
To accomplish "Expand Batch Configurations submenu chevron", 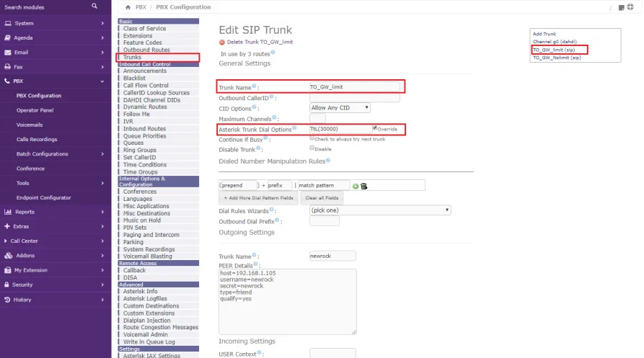I will coord(102,153).
